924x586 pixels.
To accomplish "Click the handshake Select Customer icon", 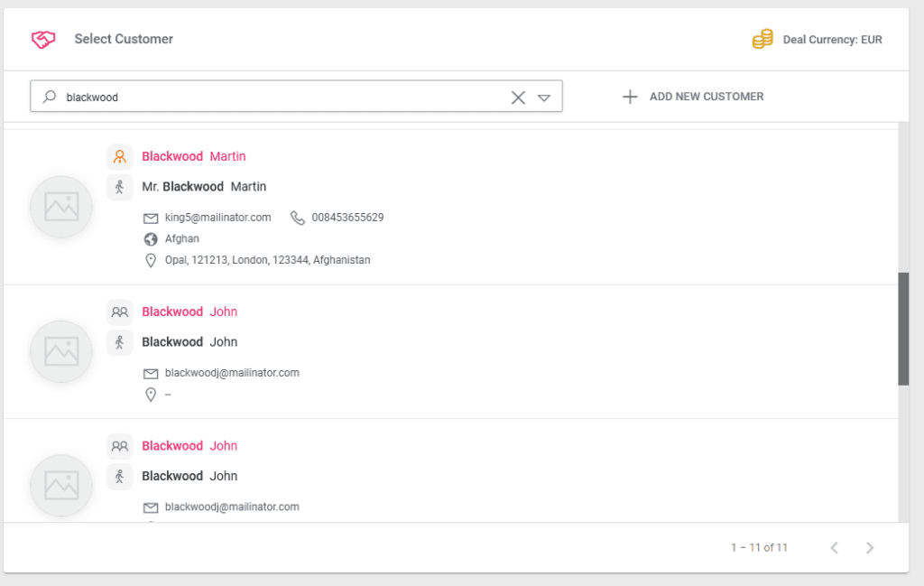I will pos(42,39).
